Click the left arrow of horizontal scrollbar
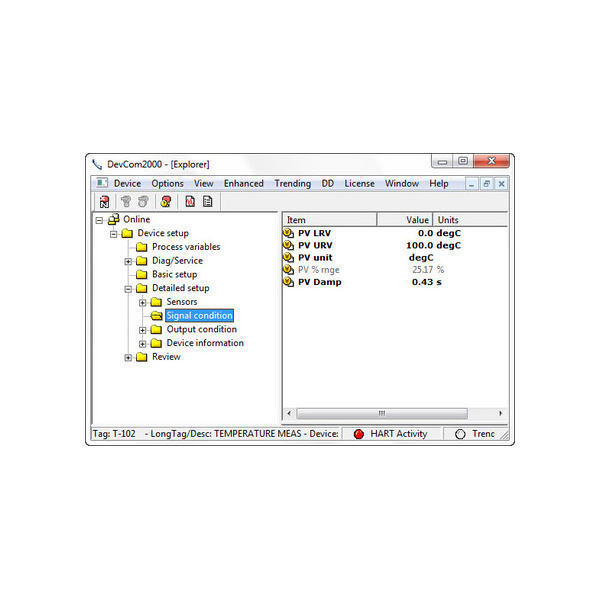This screenshot has height=600, width=600. click(289, 413)
